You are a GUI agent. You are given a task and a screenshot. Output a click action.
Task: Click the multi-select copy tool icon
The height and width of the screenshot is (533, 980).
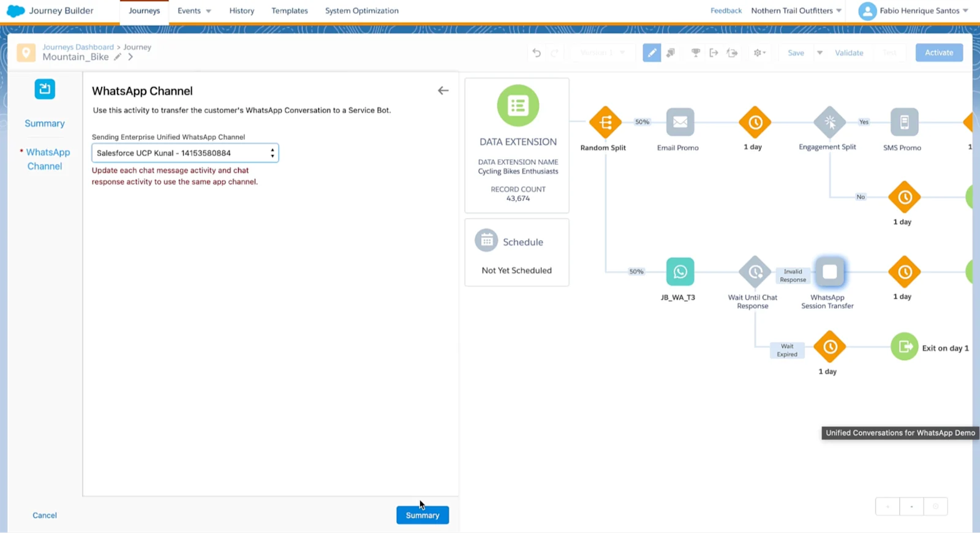coord(671,53)
